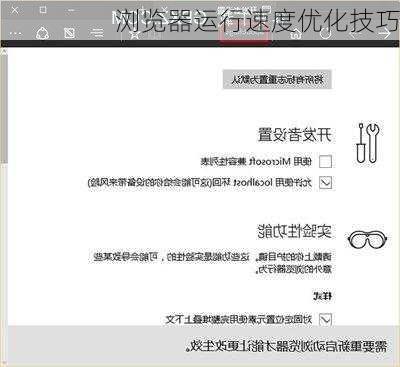Close the browser window with X
Image resolution: width=400 pixels, height=367 pixels.
15,10
